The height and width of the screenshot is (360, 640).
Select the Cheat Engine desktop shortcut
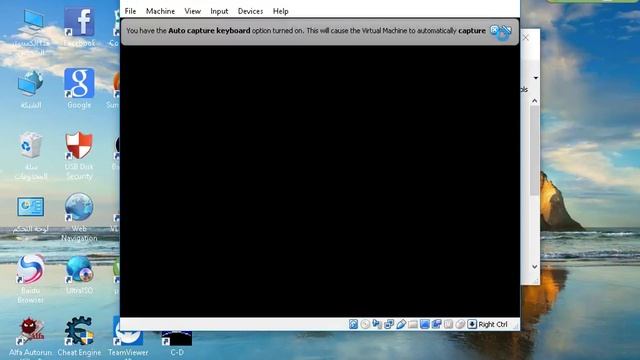click(79, 337)
